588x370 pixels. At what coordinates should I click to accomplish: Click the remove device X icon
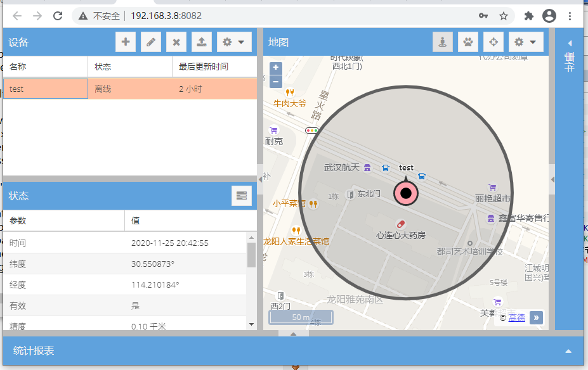[176, 42]
